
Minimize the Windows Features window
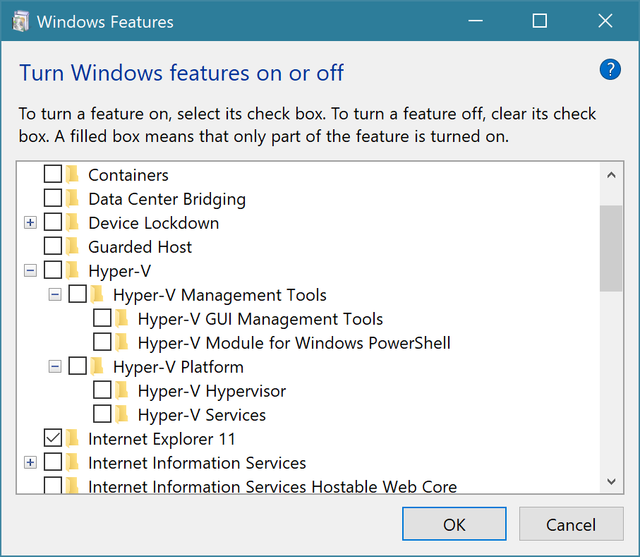click(476, 21)
